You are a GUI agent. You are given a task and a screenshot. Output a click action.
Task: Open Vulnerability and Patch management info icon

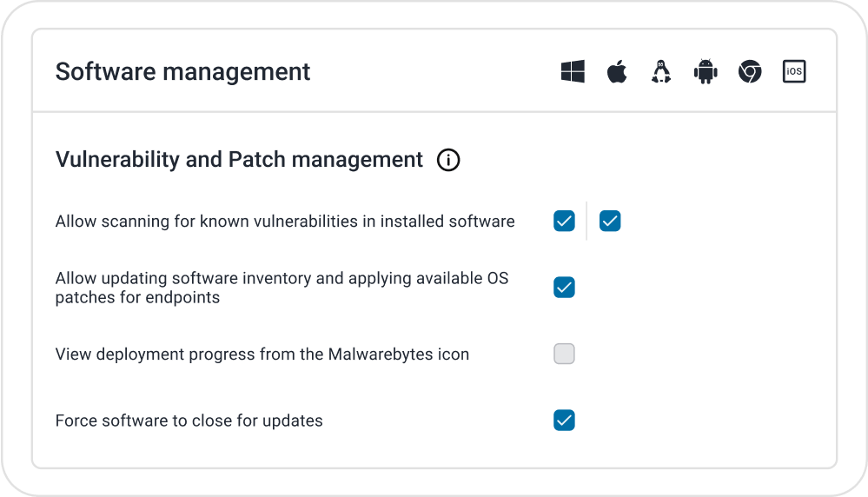coord(448,160)
